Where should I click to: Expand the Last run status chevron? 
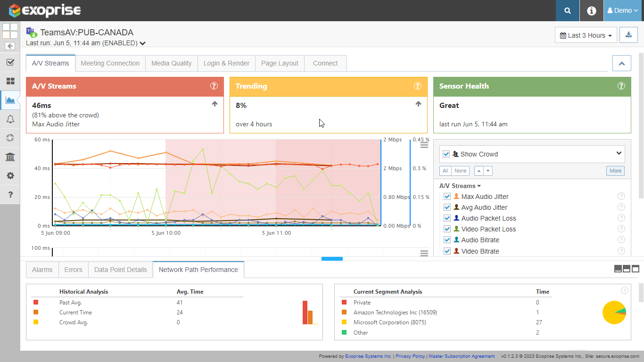pyautogui.click(x=142, y=43)
